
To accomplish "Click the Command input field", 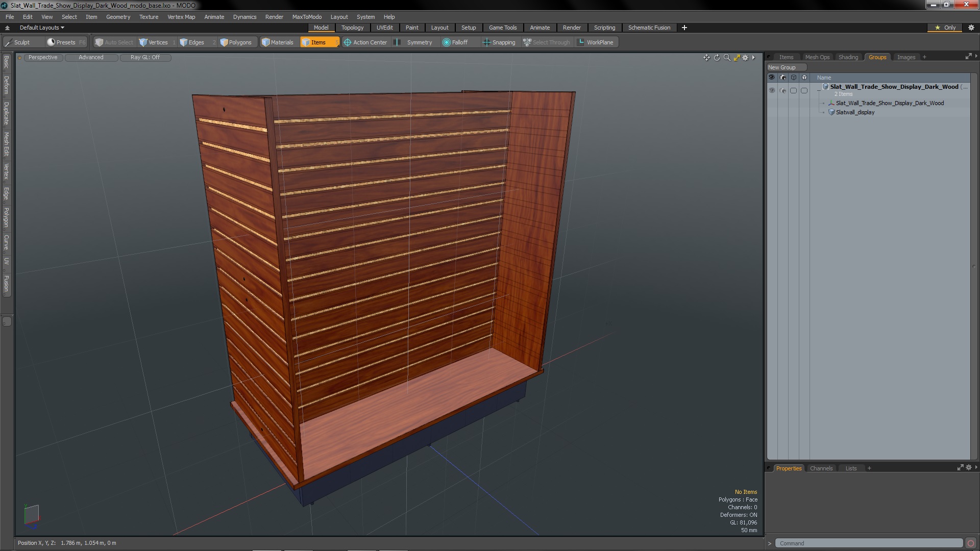I will tap(869, 543).
